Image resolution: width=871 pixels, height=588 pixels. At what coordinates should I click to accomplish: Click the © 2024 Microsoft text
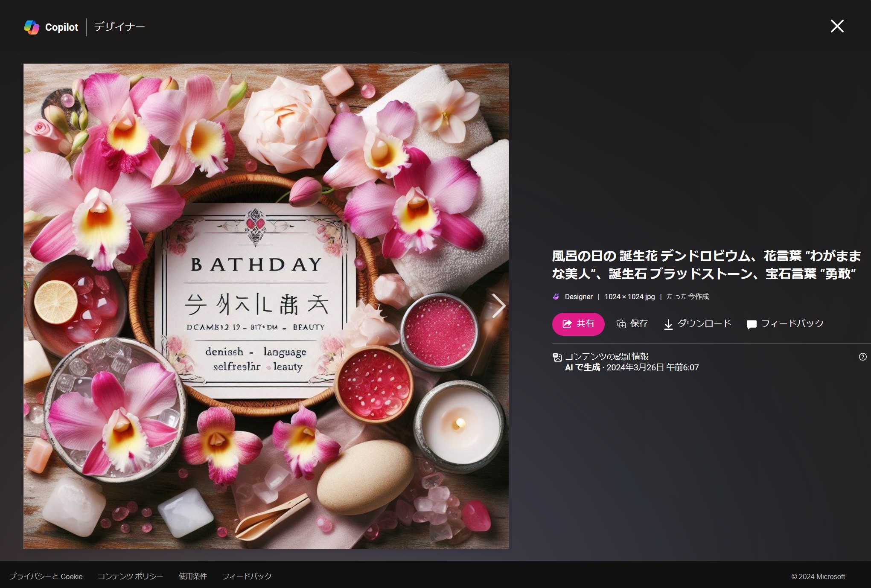coord(818,576)
